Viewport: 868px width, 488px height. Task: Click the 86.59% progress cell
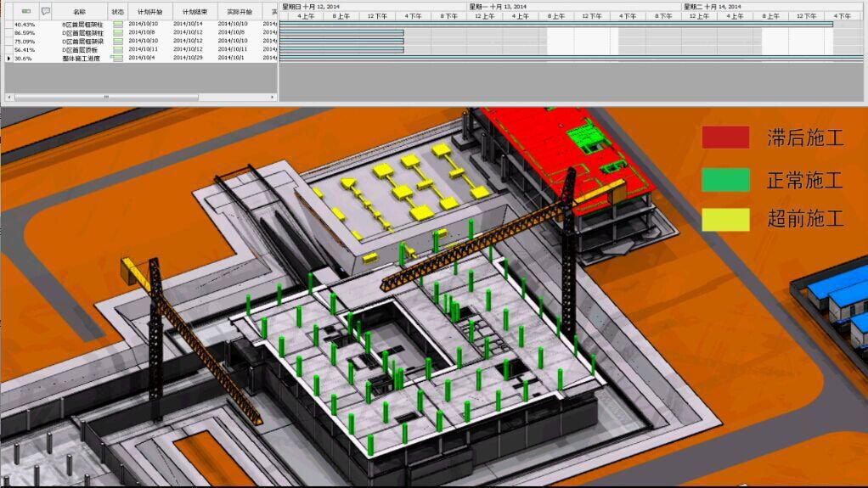pyautogui.click(x=25, y=32)
